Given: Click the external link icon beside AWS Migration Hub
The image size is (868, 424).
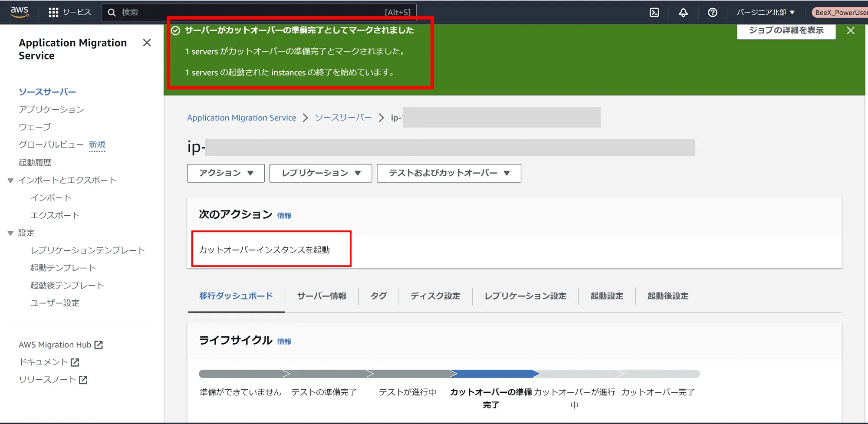Looking at the screenshot, I should coord(99,345).
